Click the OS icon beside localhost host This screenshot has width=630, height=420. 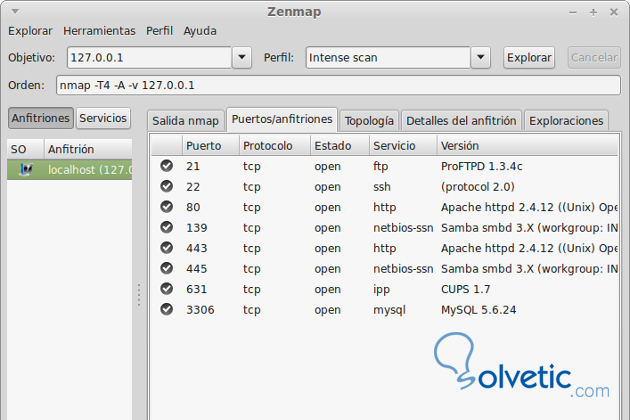tap(26, 169)
